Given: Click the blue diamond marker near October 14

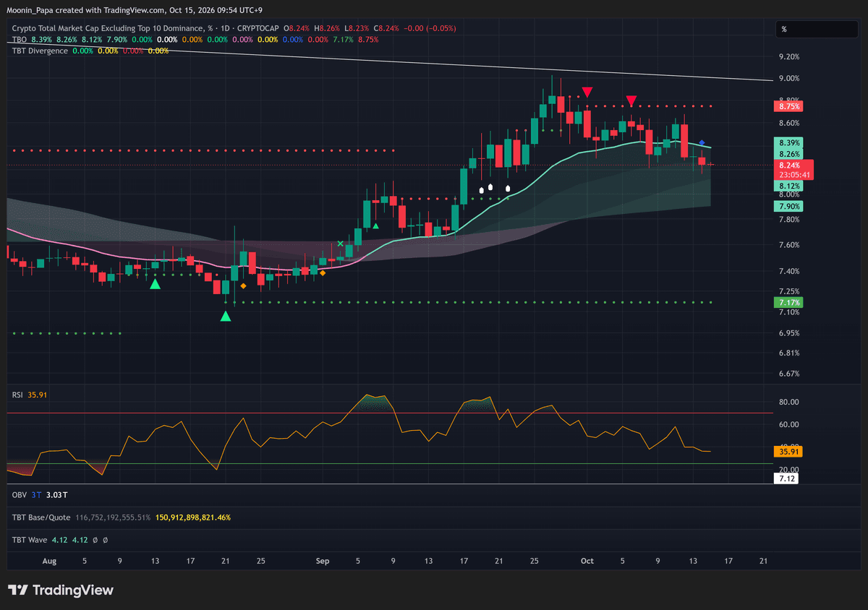Looking at the screenshot, I should [702, 143].
